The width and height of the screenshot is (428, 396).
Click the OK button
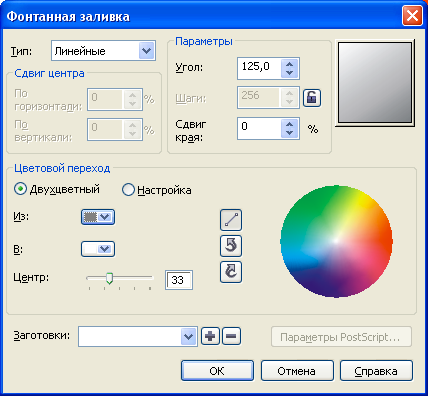tap(217, 371)
